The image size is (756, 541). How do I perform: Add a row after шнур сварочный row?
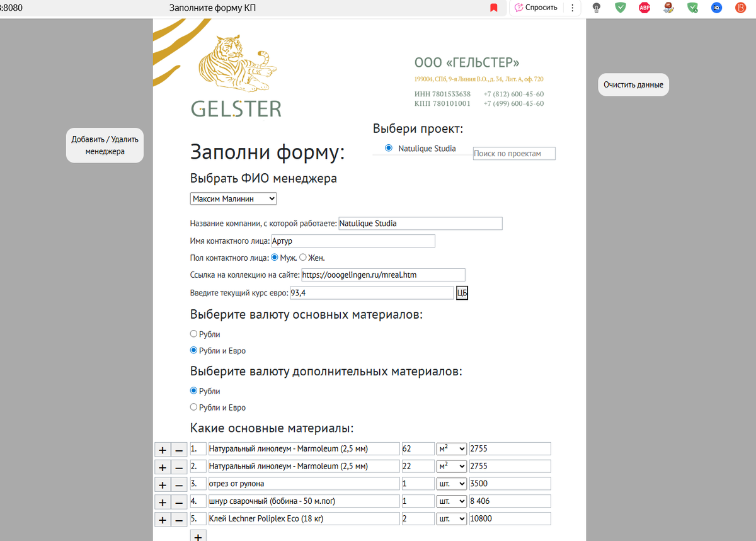pos(162,502)
